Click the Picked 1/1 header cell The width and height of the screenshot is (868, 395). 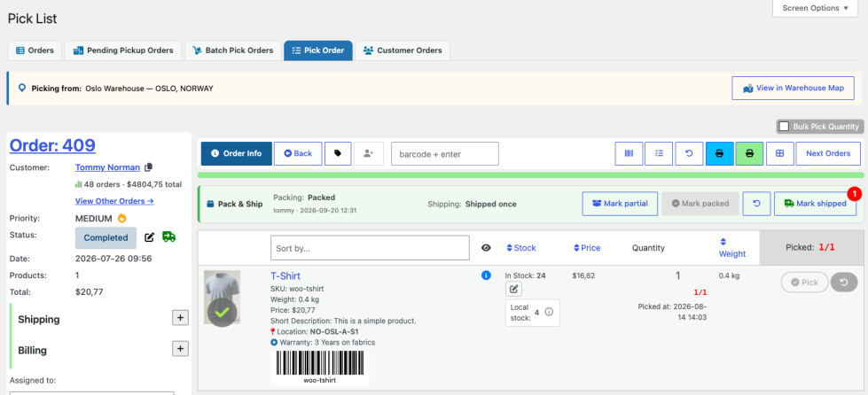point(810,247)
